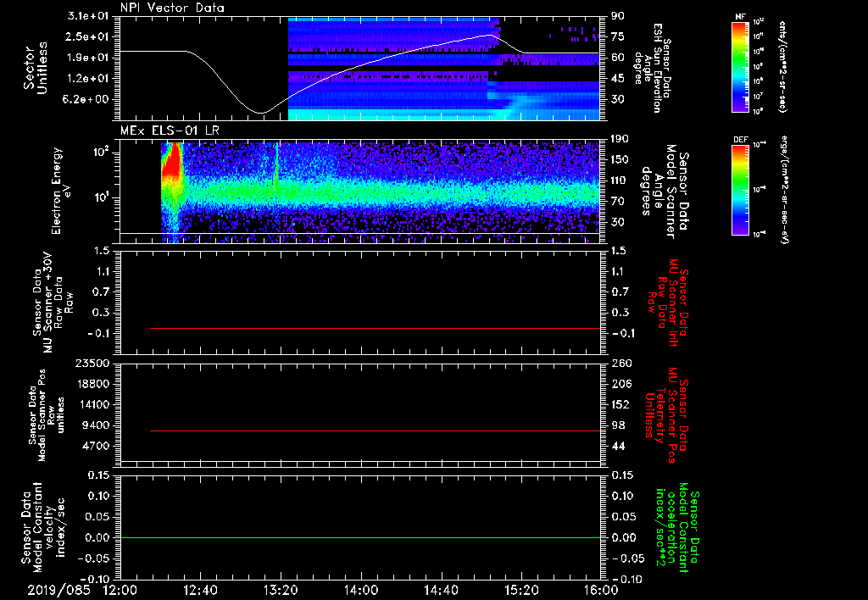Click the "23500" scanner position tick label
868x600 pixels.
(93, 364)
